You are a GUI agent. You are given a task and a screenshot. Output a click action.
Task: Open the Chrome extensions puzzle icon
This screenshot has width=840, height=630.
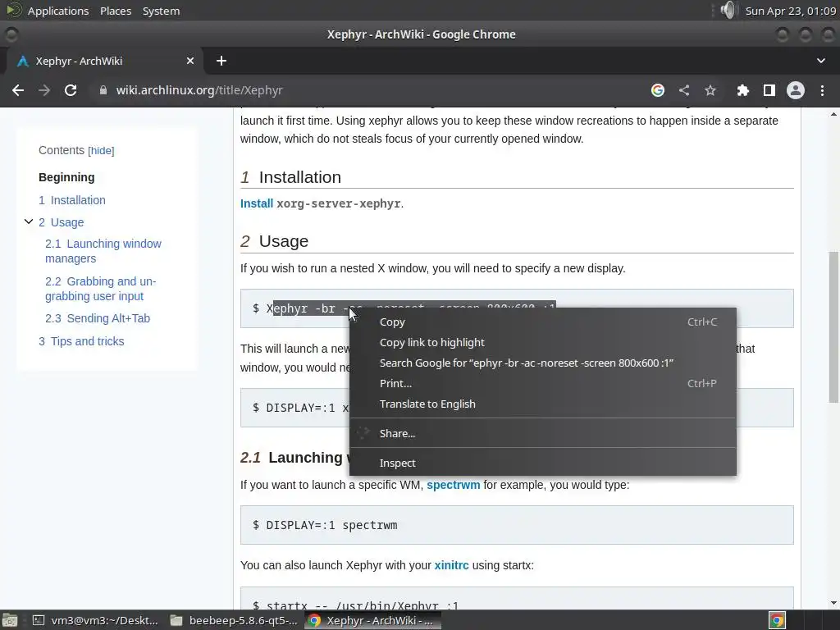coord(742,90)
